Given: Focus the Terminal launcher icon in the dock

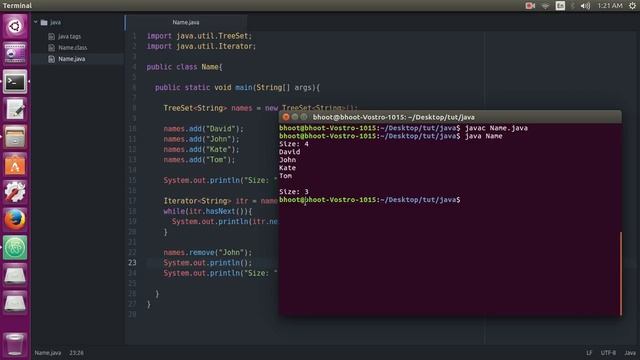Looking at the screenshot, I should click(x=15, y=82).
